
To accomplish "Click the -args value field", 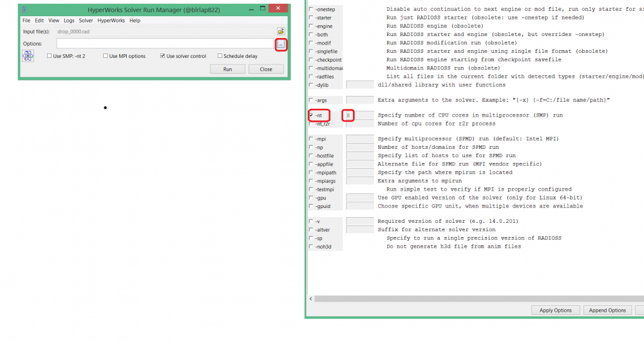I will tap(360, 100).
